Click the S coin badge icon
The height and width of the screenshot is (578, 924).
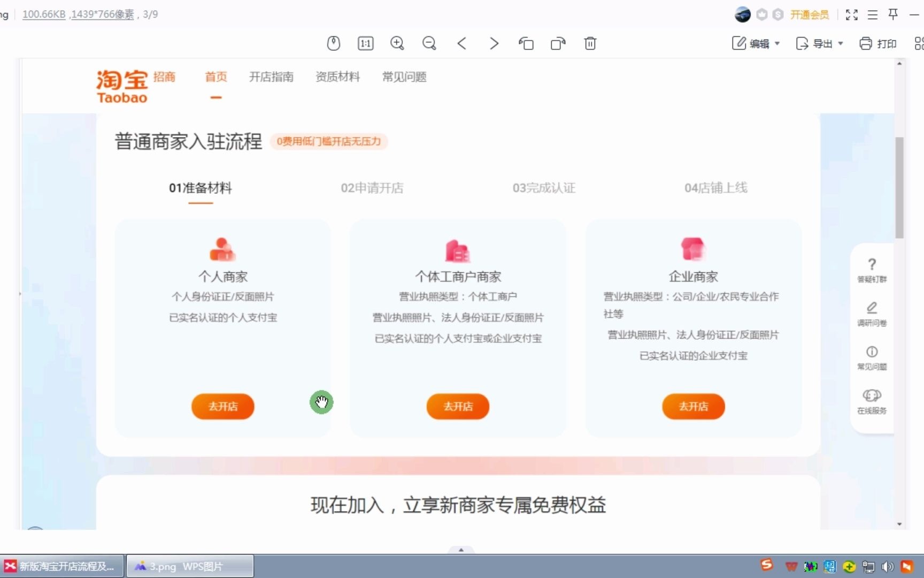(x=778, y=14)
